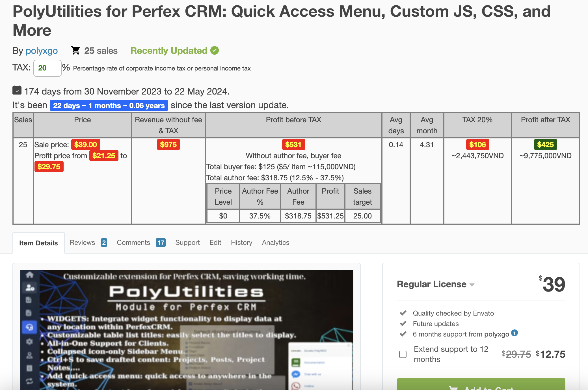
Task: Expand the Regular License dropdown arrow
Action: pos(472,285)
